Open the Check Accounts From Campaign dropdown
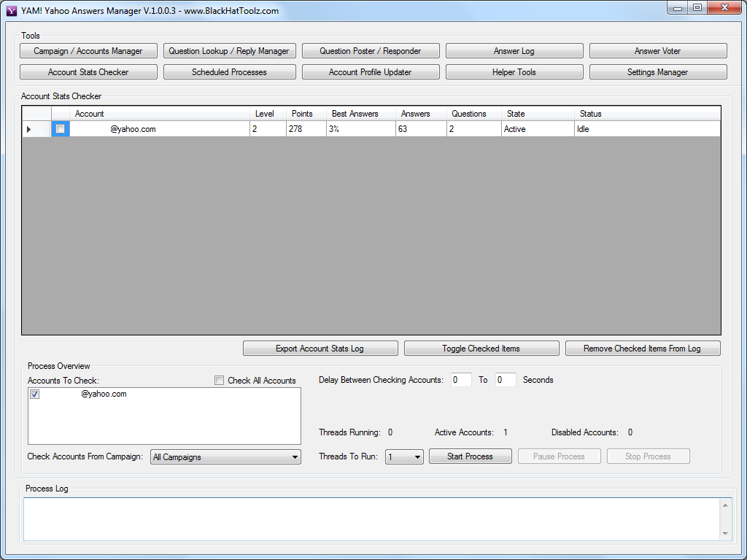Image resolution: width=747 pixels, height=560 pixels. pos(225,456)
